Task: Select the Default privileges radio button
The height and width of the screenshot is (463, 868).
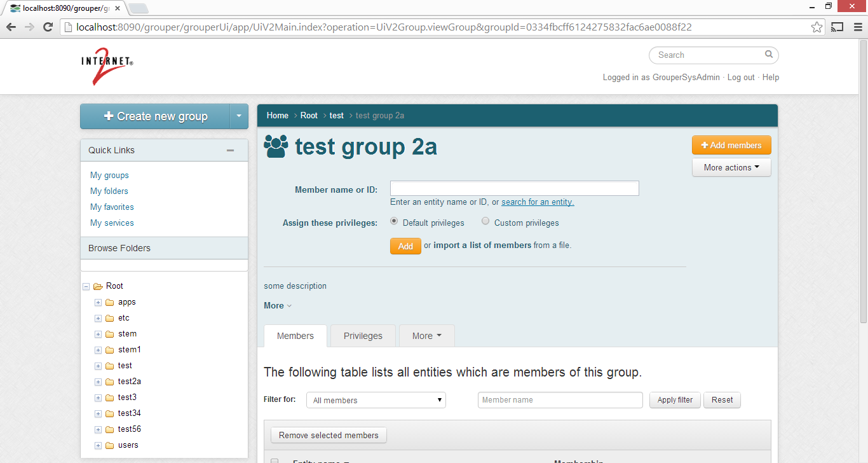Action: [394, 221]
